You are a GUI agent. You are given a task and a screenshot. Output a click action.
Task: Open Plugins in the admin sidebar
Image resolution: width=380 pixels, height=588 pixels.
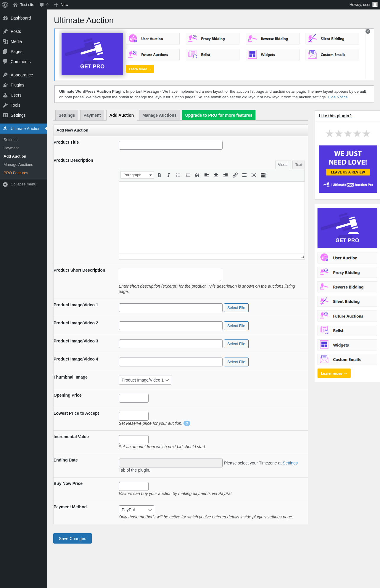[x=17, y=85]
